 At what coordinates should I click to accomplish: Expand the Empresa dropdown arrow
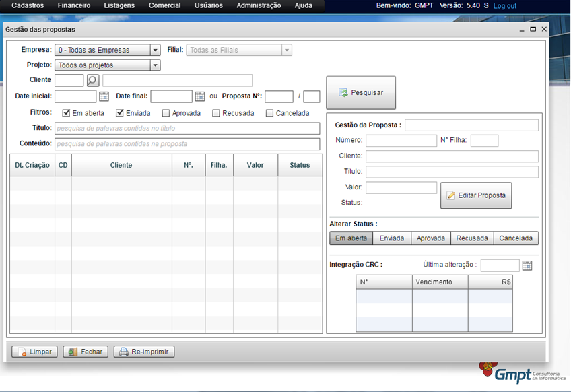tap(155, 50)
